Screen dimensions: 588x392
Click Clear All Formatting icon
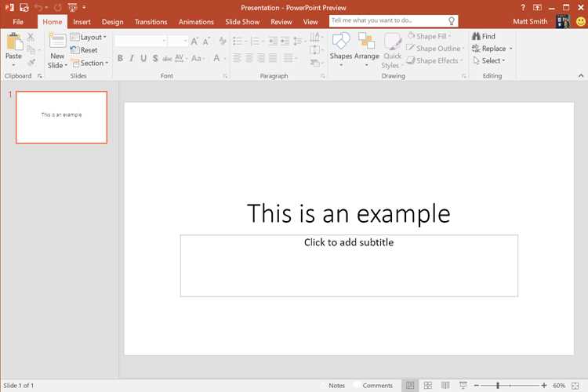click(x=223, y=42)
